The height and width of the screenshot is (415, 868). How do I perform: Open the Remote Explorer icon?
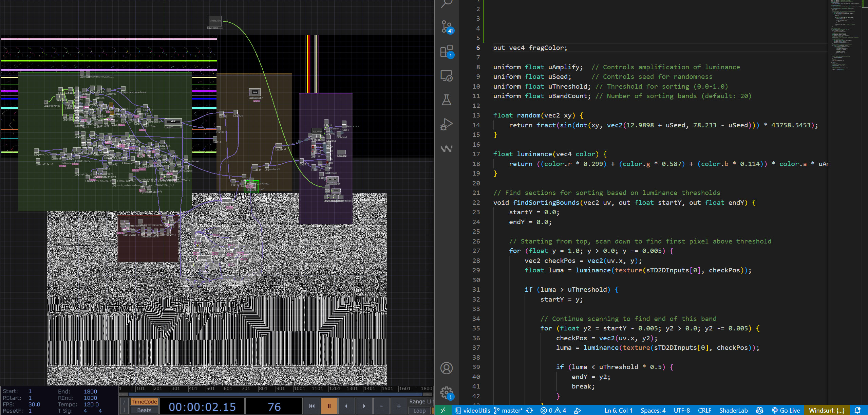447,76
